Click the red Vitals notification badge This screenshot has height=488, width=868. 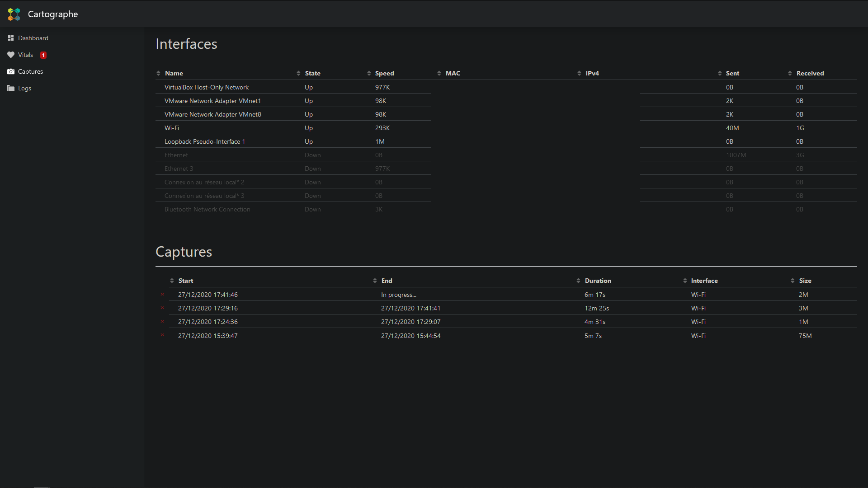click(x=43, y=55)
